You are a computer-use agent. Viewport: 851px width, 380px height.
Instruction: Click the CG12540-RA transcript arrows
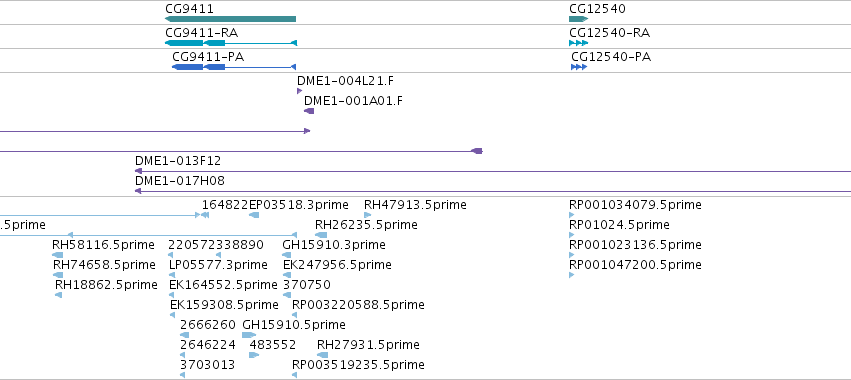click(579, 43)
